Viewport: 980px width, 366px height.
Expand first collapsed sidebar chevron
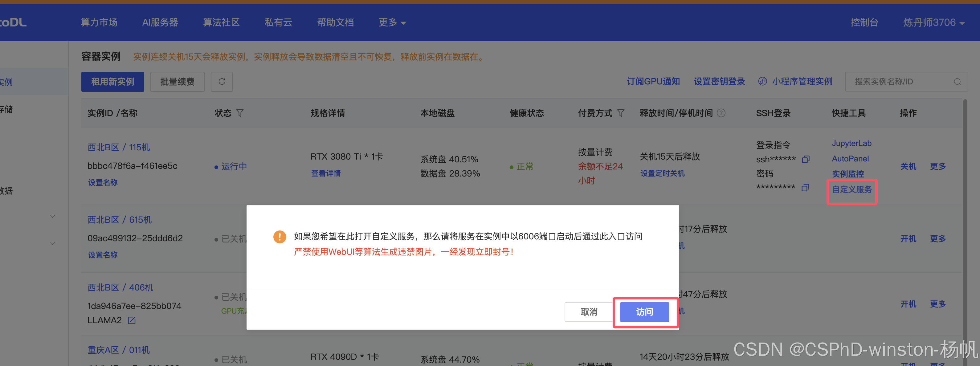52,217
